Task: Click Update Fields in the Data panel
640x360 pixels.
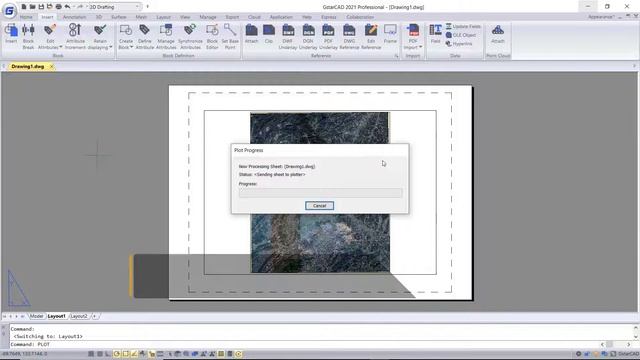Action: pos(463,27)
